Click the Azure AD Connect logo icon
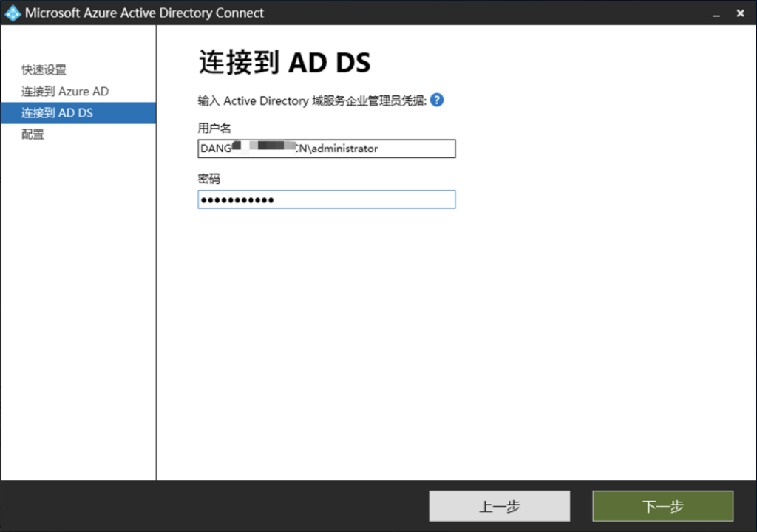Viewport: 757px width, 532px height. coord(13,13)
